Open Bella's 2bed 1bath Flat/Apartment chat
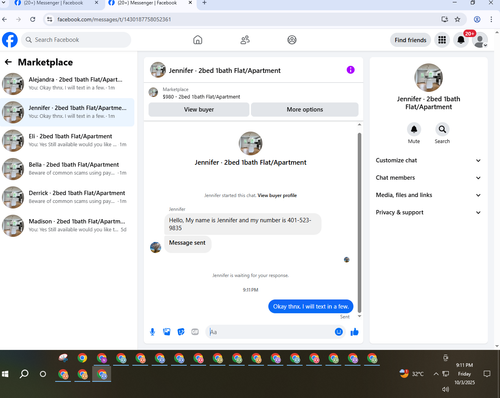The height and width of the screenshot is (398, 500). [x=67, y=169]
